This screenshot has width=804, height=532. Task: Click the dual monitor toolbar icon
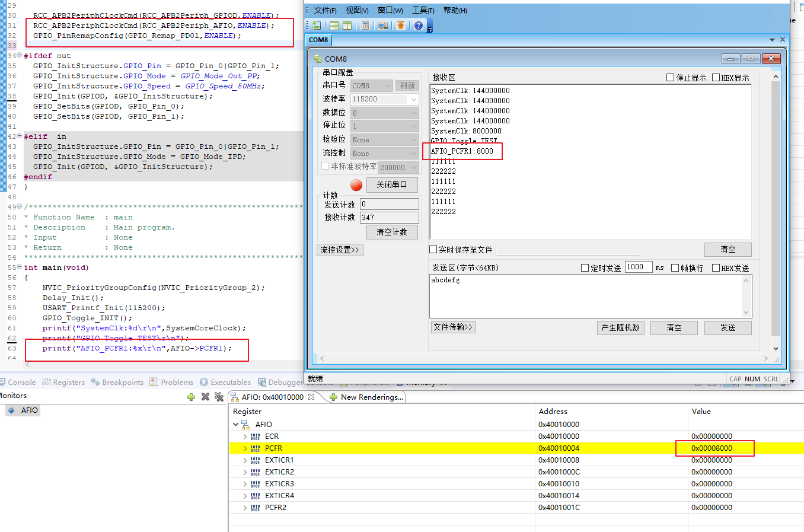point(383,26)
